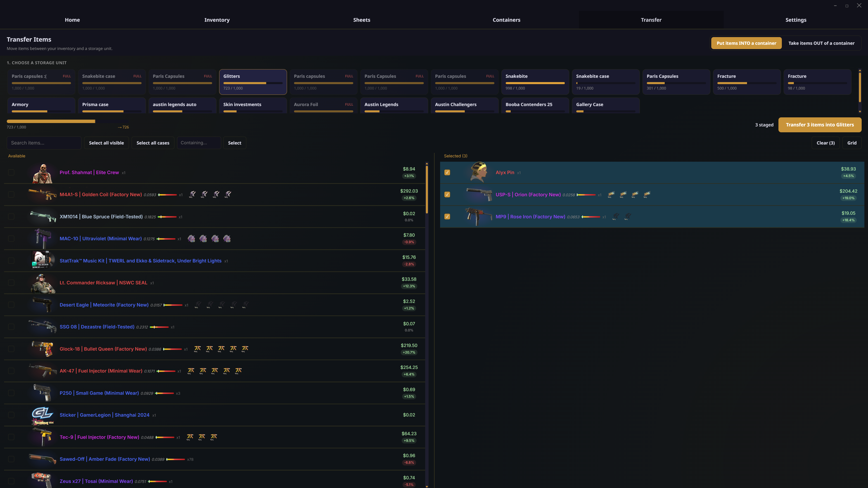This screenshot has width=868, height=488.
Task: Click first sticker icon on M4A1-S Golden Coil
Action: pos(192,194)
